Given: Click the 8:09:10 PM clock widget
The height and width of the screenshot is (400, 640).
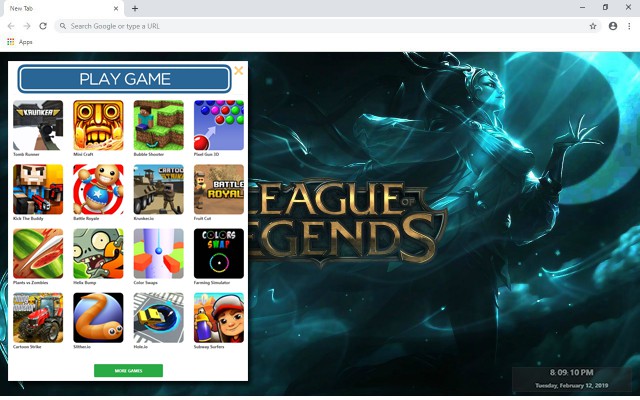Looking at the screenshot, I should 571,372.
